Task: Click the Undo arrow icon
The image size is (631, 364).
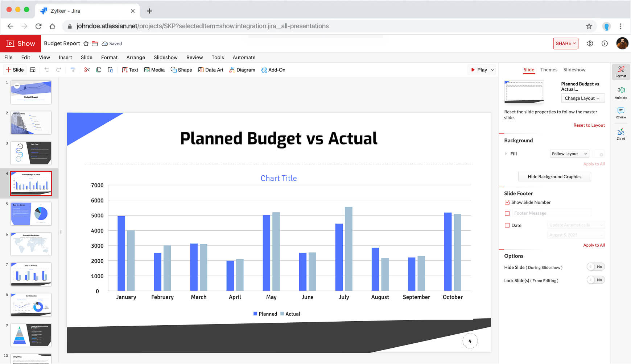Action: (x=47, y=70)
